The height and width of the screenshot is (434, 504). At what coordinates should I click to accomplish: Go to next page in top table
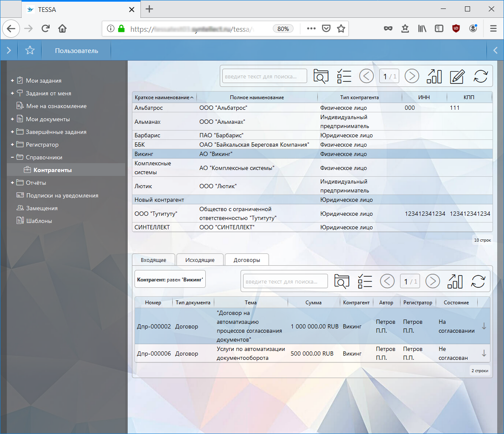[412, 76]
